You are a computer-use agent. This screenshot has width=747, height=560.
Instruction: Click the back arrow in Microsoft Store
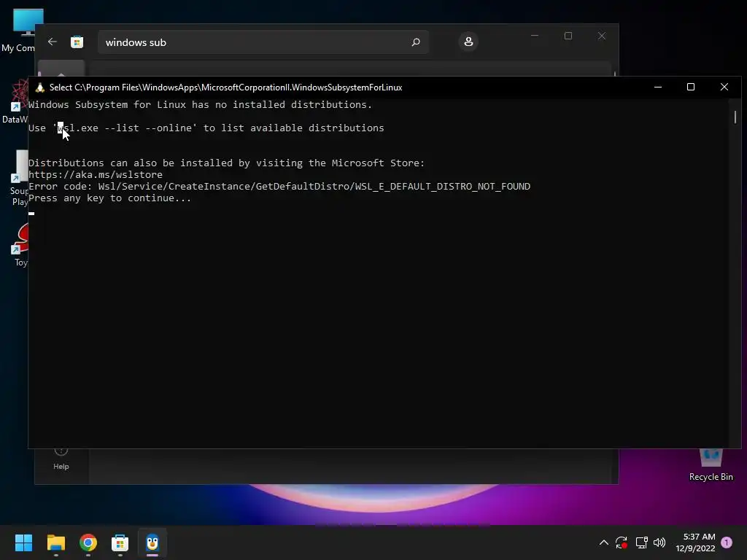(53, 42)
